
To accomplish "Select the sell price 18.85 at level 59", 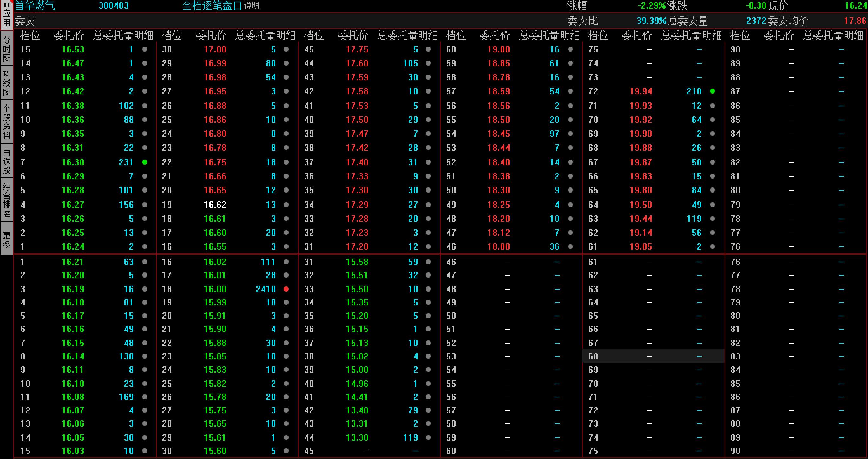I will pos(499,63).
